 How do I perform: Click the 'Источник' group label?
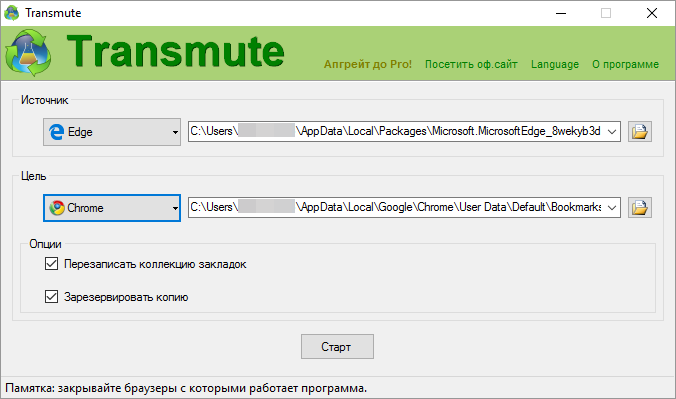tap(44, 100)
